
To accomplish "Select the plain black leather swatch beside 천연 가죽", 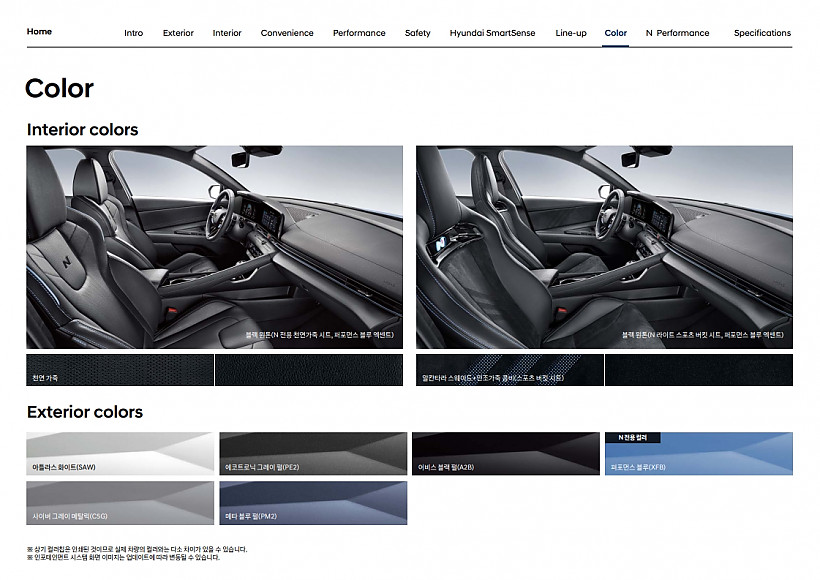I will (x=309, y=370).
